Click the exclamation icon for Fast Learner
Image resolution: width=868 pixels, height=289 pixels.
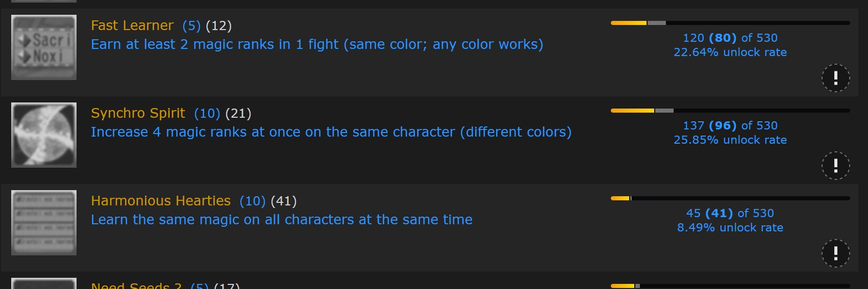click(x=835, y=78)
